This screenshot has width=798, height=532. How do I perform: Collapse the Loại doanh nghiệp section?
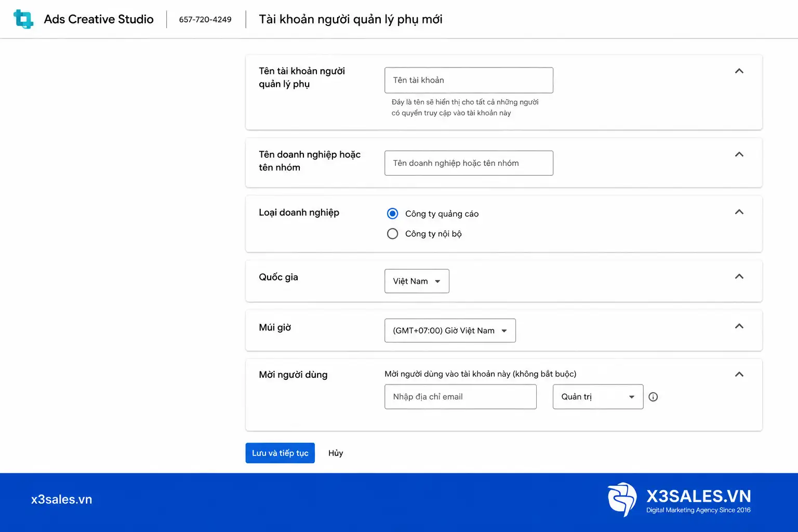(739, 212)
